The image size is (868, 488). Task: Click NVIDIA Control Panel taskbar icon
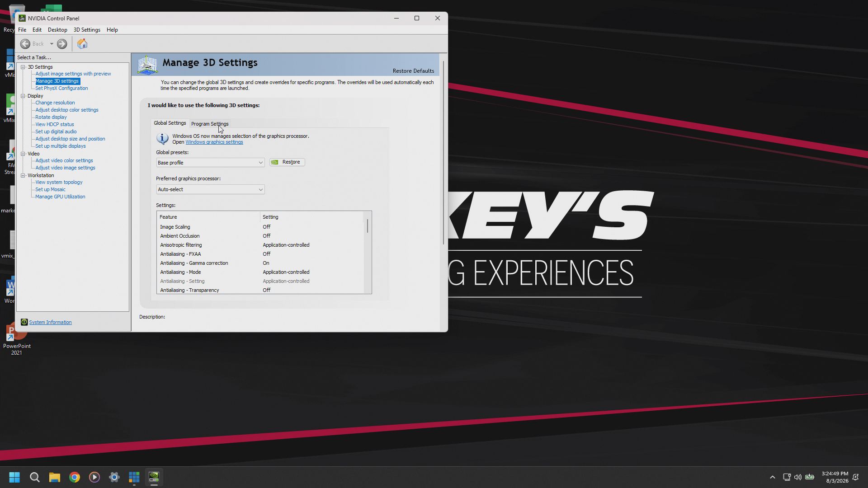[x=154, y=477]
